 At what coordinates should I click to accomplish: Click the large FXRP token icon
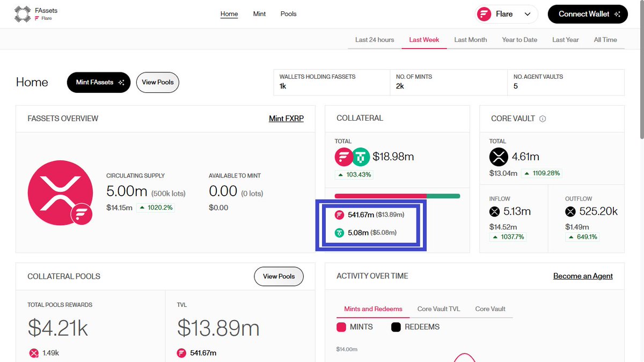pyautogui.click(x=60, y=192)
